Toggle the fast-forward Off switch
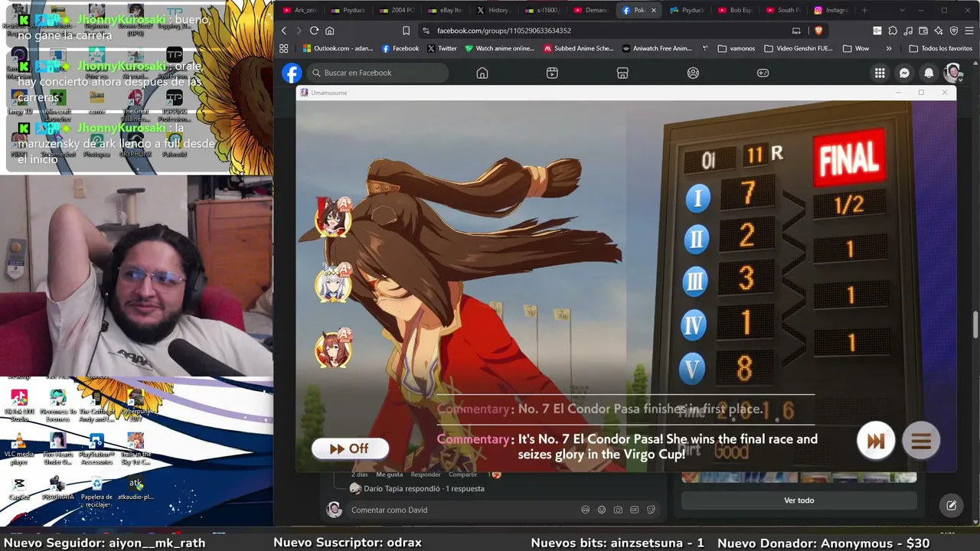Image resolution: width=980 pixels, height=551 pixels. 350,448
